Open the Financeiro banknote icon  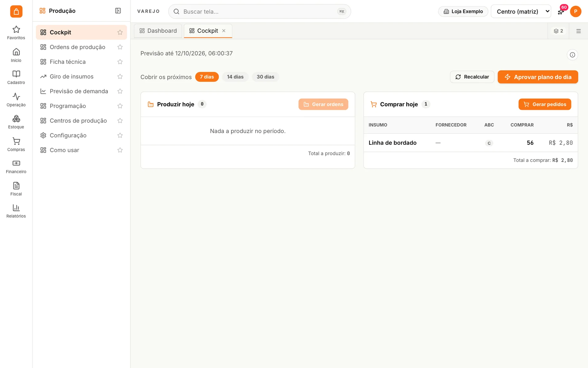click(16, 167)
